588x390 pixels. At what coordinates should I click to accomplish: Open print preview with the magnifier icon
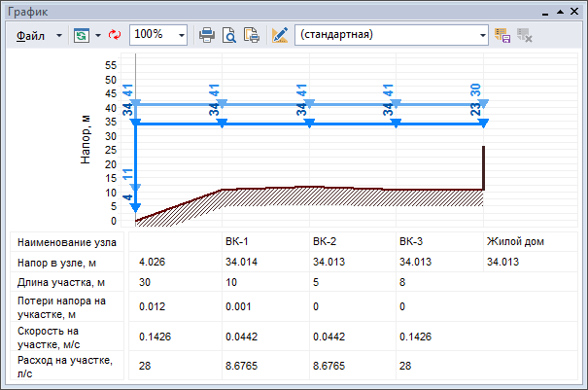point(230,34)
